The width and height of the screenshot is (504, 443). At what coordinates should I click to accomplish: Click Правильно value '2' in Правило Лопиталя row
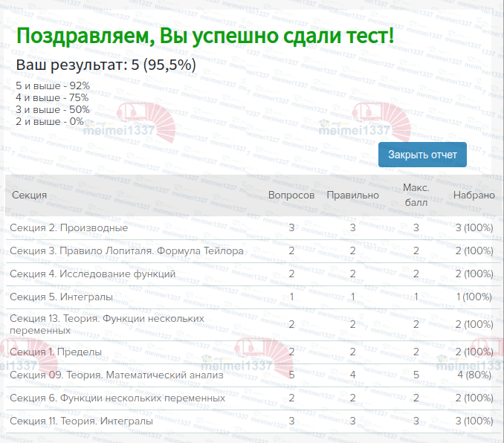coord(352,251)
